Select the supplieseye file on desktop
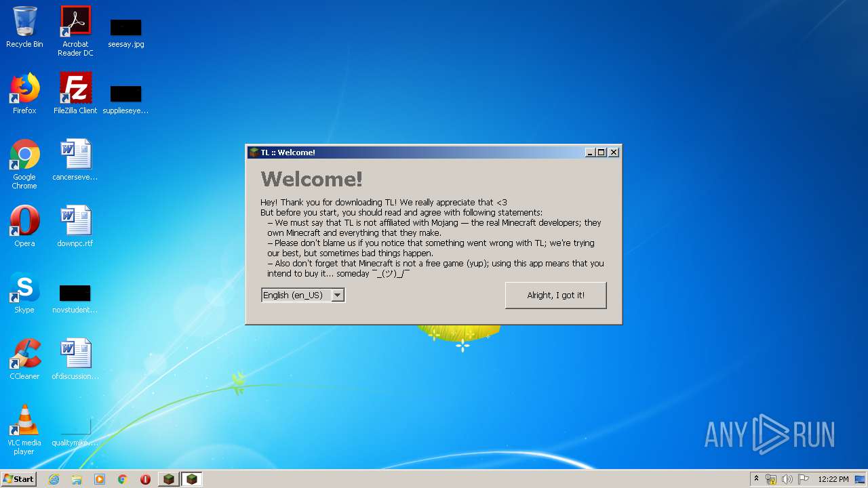Screen dimensions: 868x488 [x=125, y=99]
